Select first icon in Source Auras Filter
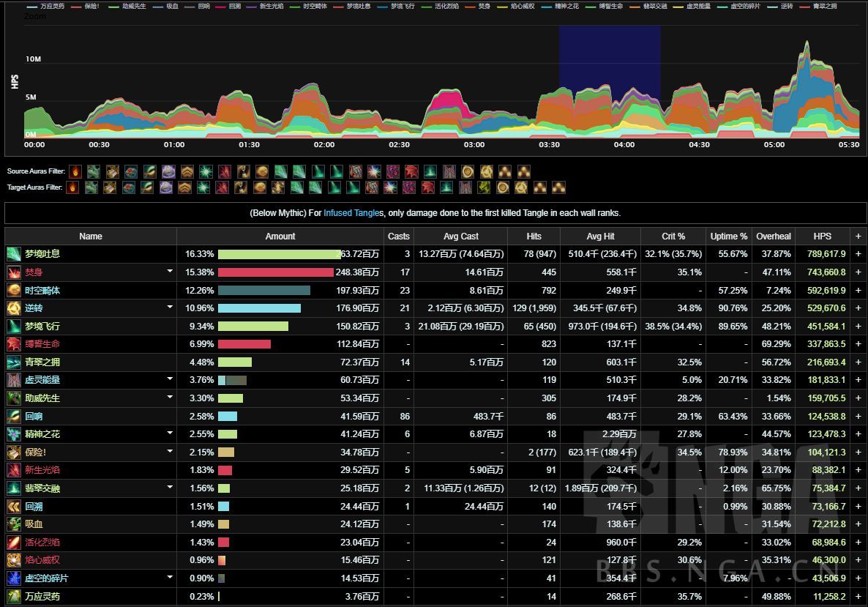The width and height of the screenshot is (868, 607). (75, 171)
